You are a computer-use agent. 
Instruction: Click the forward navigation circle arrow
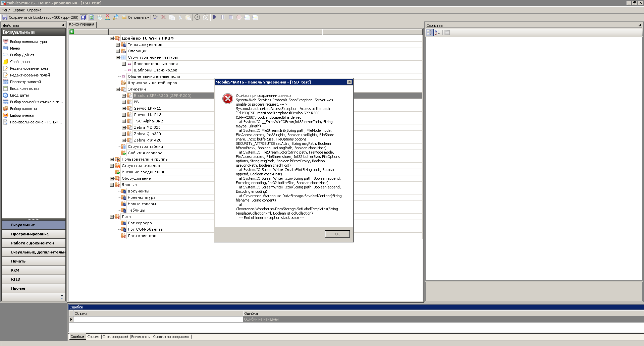tap(206, 17)
